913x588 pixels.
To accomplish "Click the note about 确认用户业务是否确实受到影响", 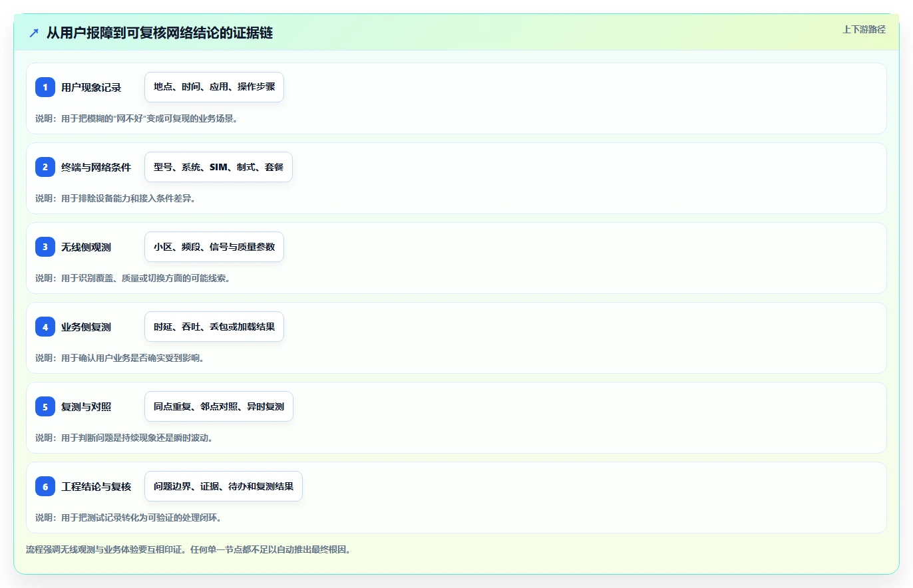I will 119,358.
